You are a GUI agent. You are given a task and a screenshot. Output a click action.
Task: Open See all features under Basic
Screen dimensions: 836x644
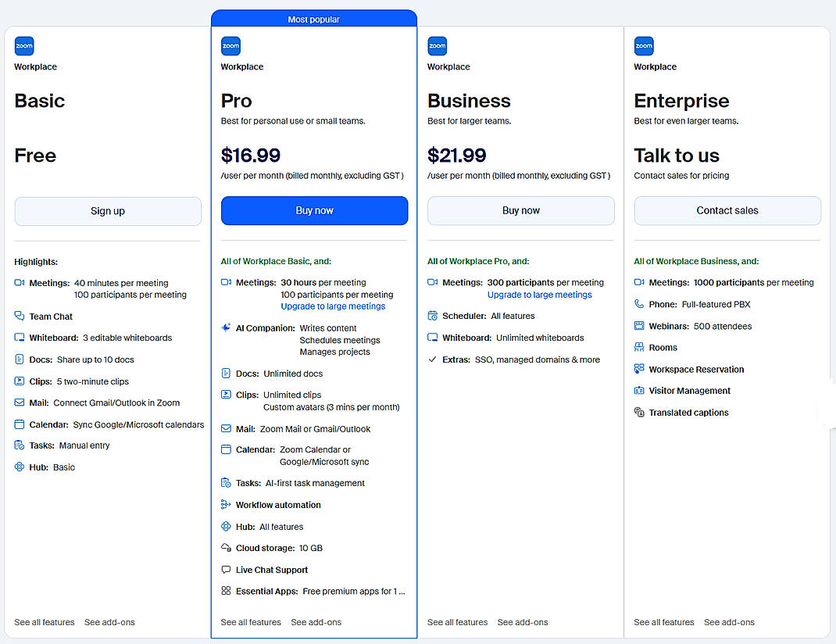(x=45, y=622)
